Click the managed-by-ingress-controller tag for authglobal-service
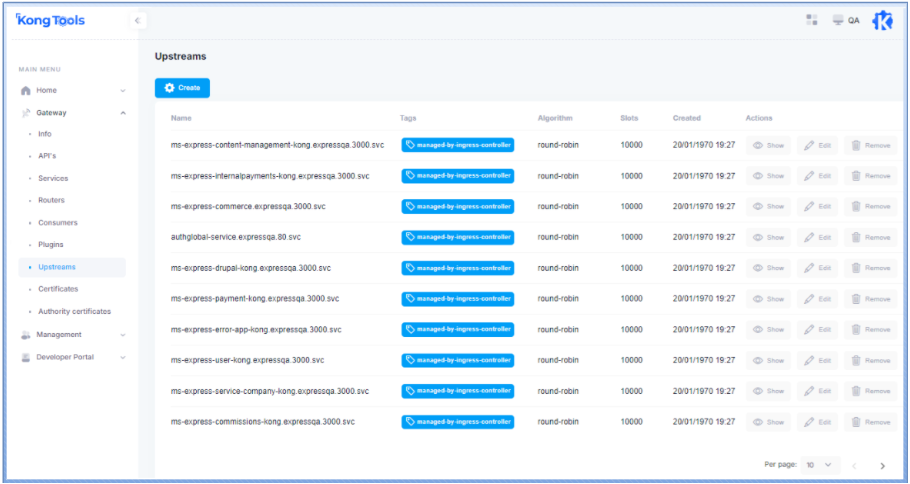Viewport: 910px width, 484px height. coord(458,237)
